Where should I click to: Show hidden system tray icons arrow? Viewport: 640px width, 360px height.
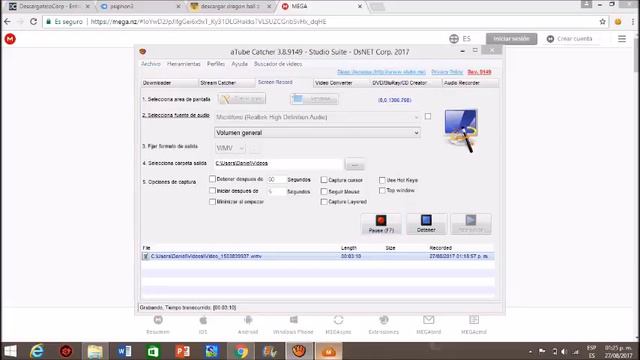pos(530,351)
